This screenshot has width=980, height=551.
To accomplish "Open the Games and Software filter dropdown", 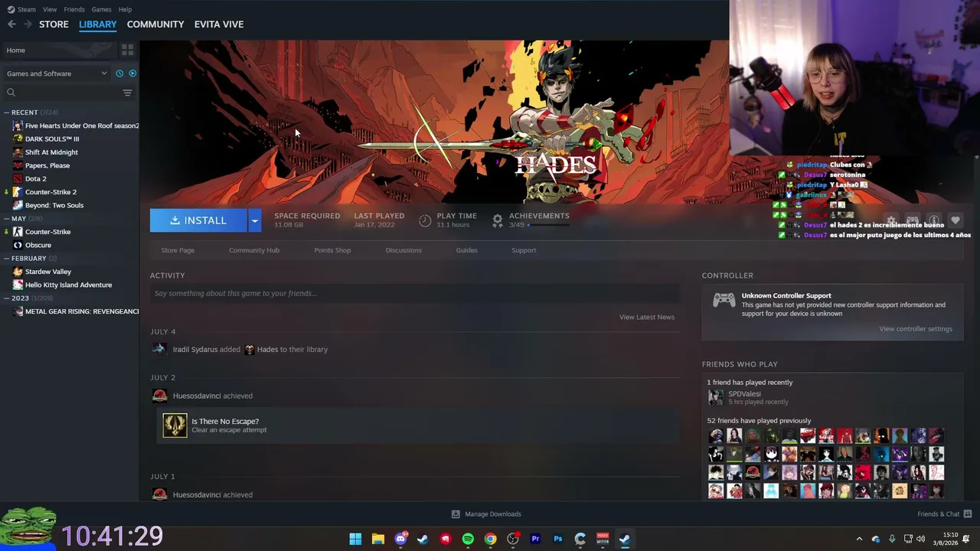I will pyautogui.click(x=57, y=73).
